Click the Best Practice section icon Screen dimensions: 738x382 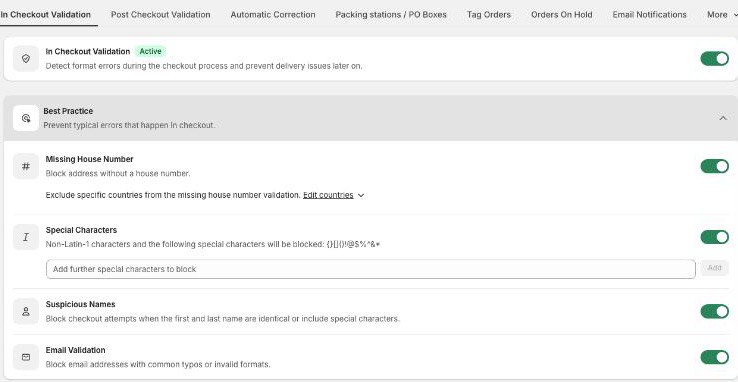(x=26, y=118)
